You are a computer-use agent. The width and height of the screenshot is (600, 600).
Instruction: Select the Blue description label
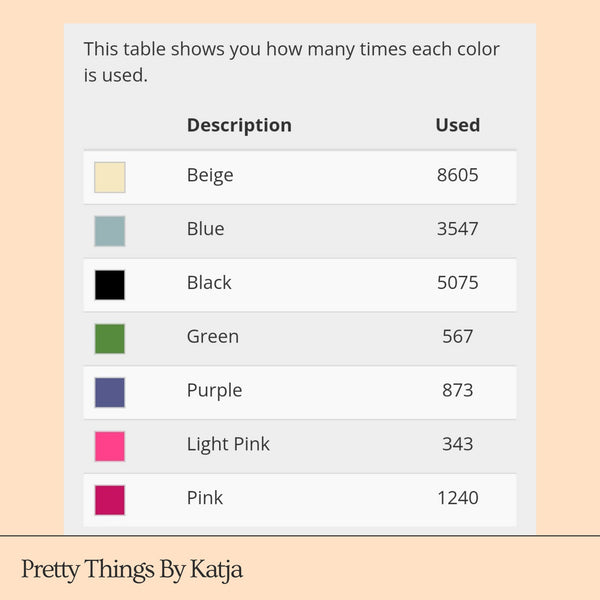205,229
